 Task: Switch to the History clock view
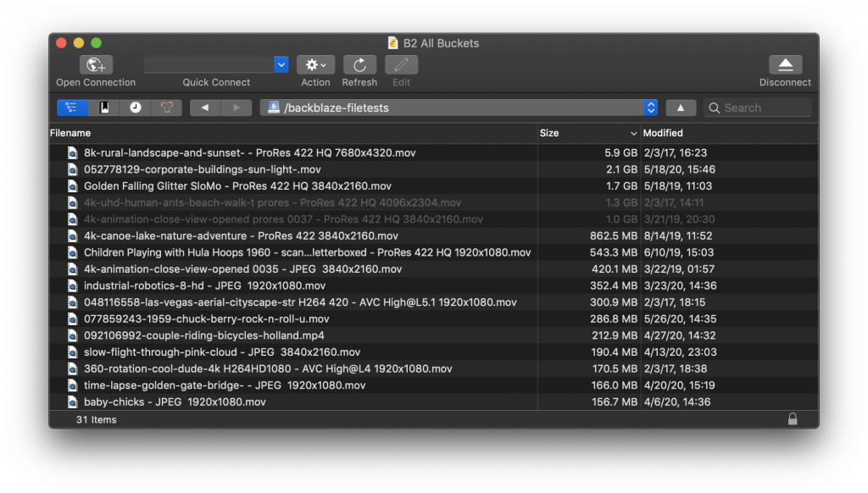coord(136,108)
